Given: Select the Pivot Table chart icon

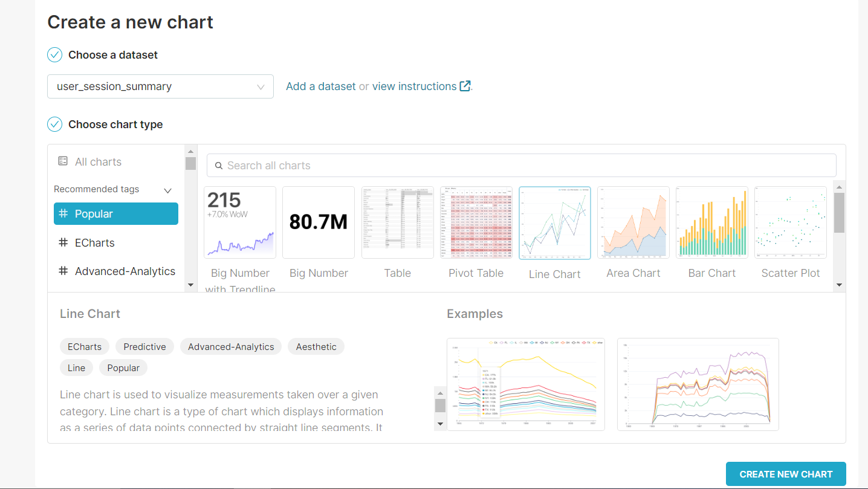Looking at the screenshot, I should pos(476,222).
